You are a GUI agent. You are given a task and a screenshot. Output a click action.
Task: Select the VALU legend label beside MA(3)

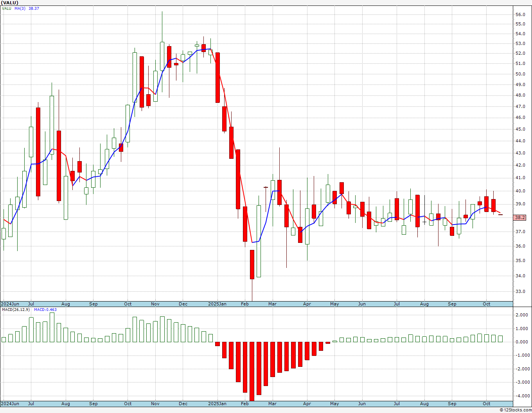(7, 8)
